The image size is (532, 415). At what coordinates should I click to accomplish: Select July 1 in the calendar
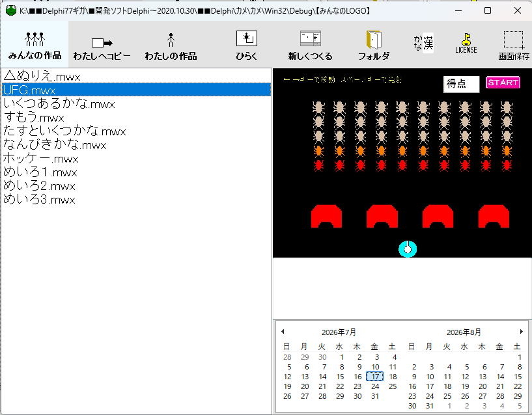(342, 357)
